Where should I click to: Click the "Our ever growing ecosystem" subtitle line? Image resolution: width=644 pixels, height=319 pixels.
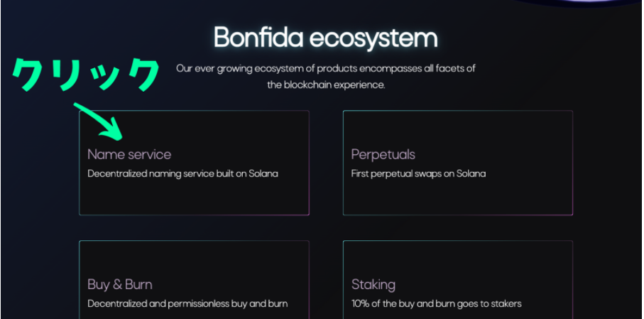[325, 69]
